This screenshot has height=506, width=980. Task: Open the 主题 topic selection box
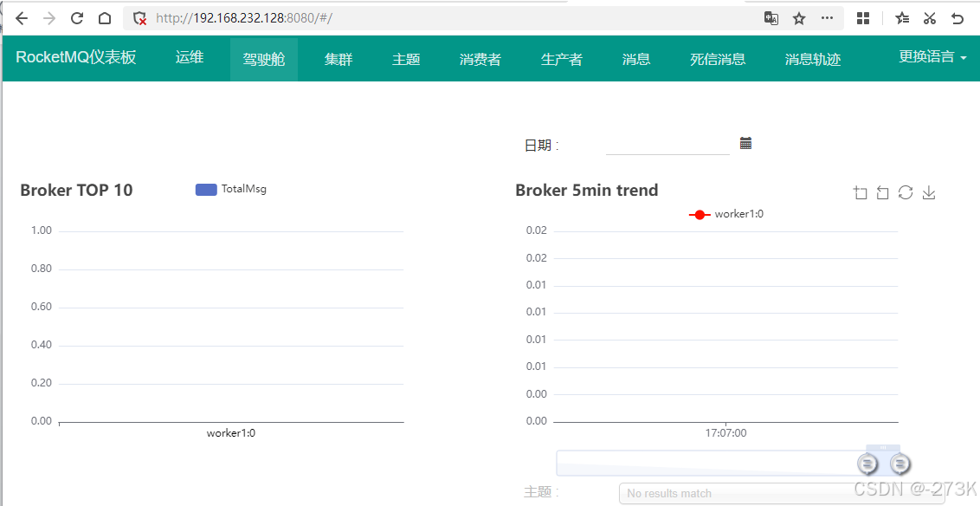click(781, 493)
